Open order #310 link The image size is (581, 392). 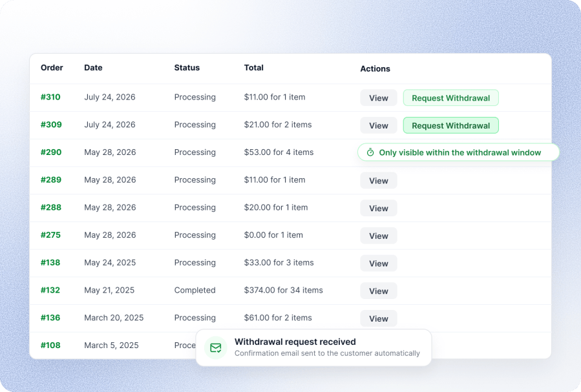pyautogui.click(x=50, y=97)
